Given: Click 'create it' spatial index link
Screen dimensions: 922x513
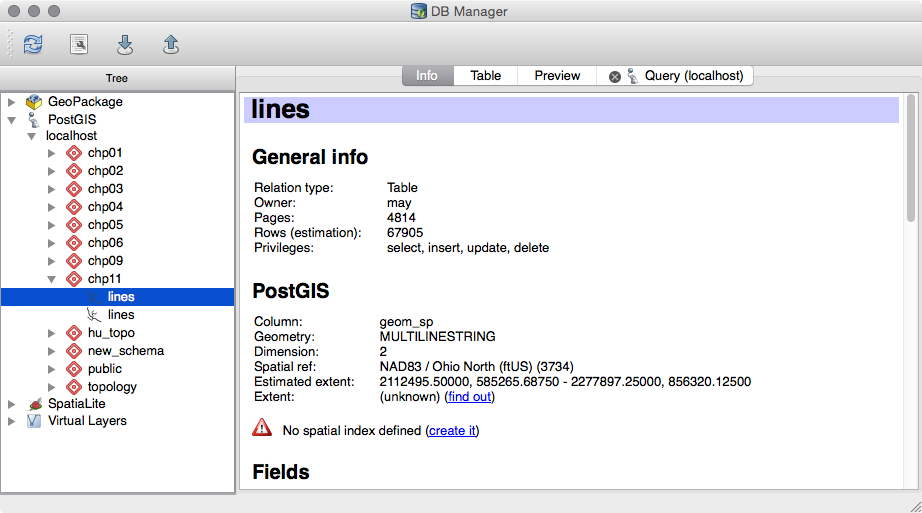Looking at the screenshot, I should tap(452, 431).
